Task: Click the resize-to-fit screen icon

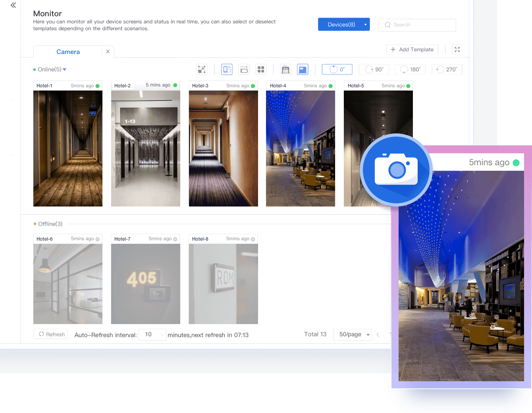Action: click(x=202, y=69)
